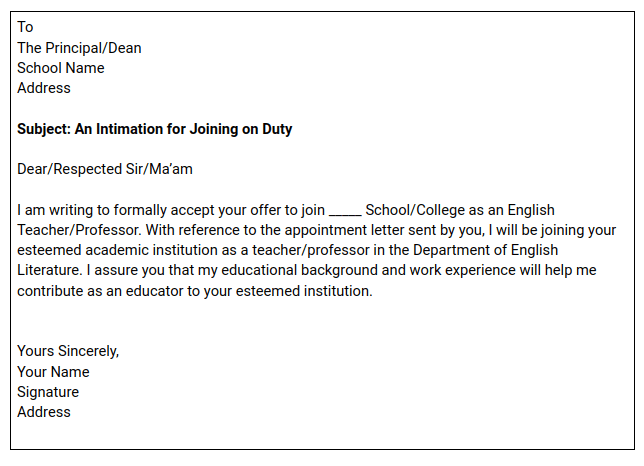Click the "Signature" line
This screenshot has width=644, height=466.
[48, 392]
